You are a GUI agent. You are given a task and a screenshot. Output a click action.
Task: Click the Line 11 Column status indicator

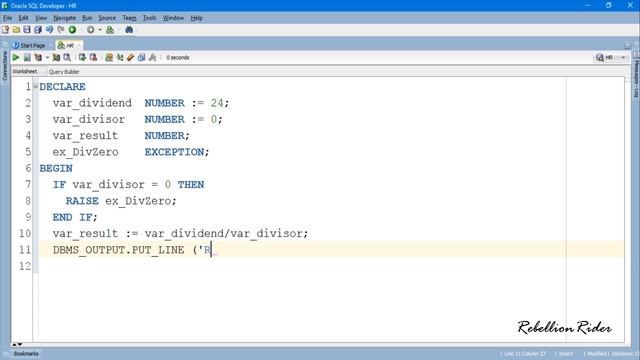click(x=524, y=354)
